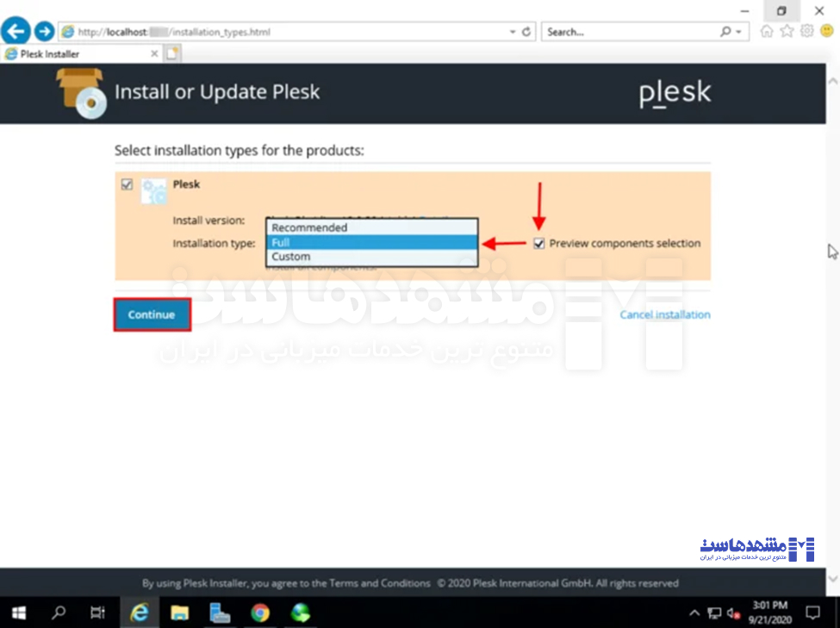Screen dimensions: 840x628
Task: Open the address bar history dropdown arrow
Action: 513,32
